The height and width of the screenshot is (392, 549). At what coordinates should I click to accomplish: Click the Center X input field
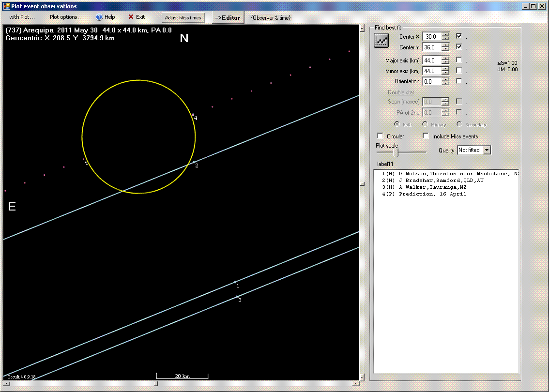432,36
